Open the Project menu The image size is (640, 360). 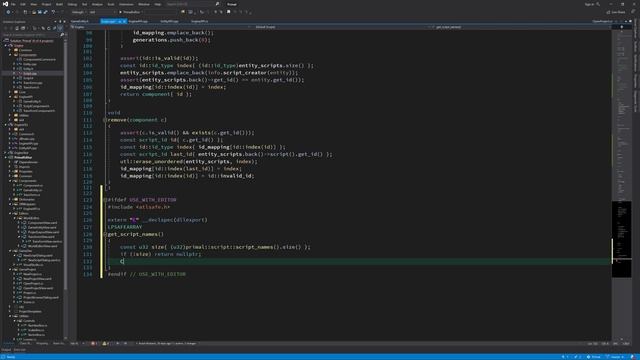pyautogui.click(x=46, y=4)
